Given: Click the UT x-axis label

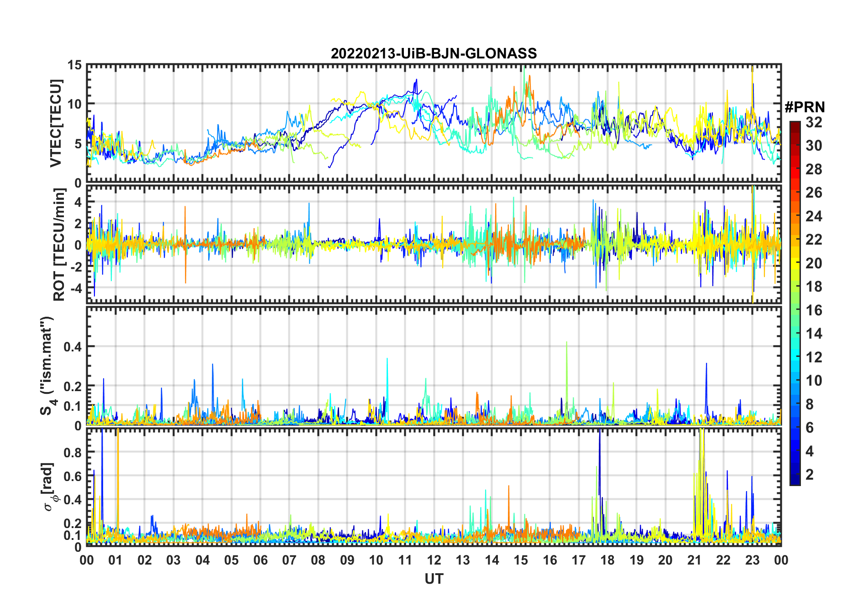Looking at the screenshot, I should pos(434,579).
